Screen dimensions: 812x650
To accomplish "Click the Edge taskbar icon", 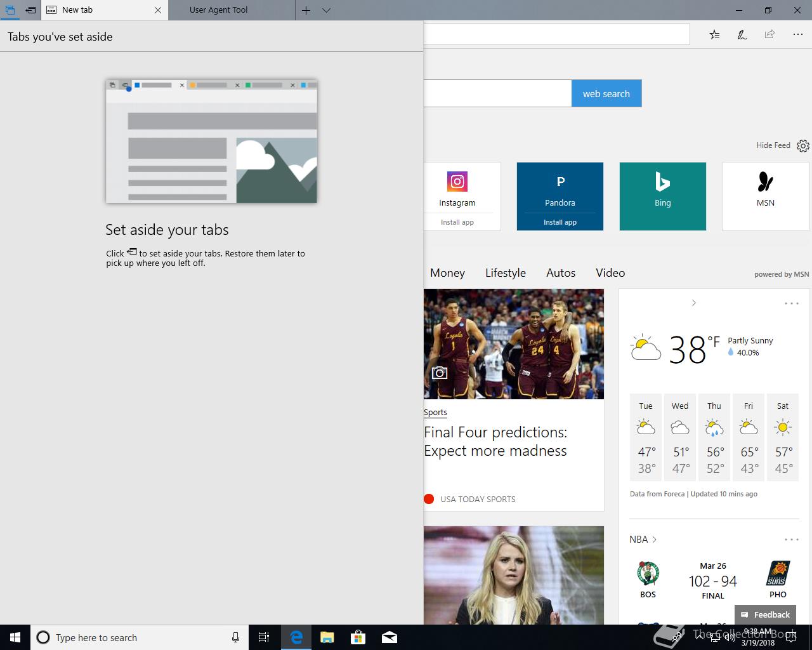I will point(296,637).
